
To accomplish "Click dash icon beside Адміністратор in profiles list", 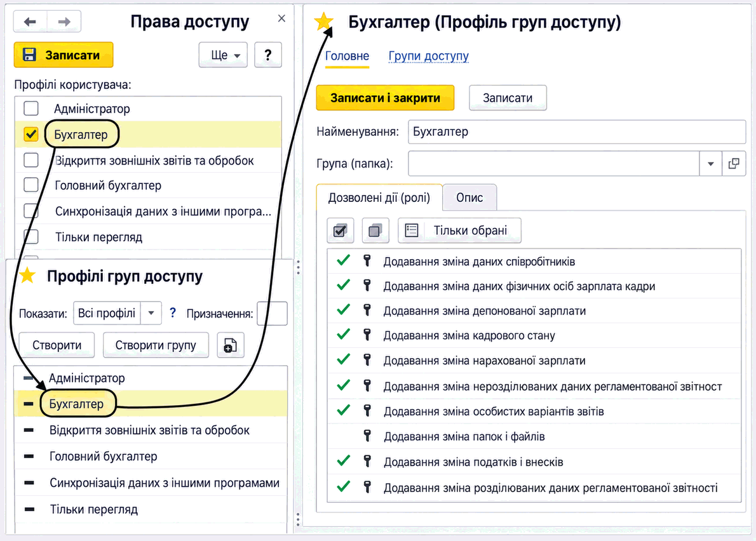I will [29, 378].
